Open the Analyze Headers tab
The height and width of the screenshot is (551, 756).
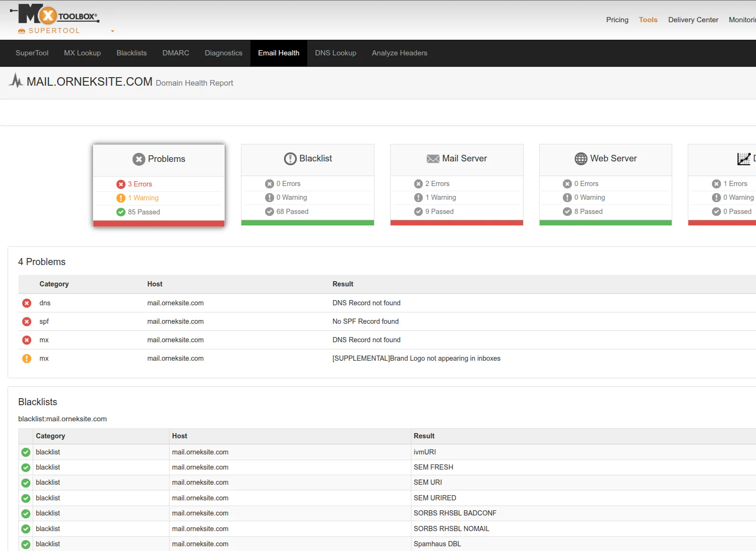tap(400, 53)
